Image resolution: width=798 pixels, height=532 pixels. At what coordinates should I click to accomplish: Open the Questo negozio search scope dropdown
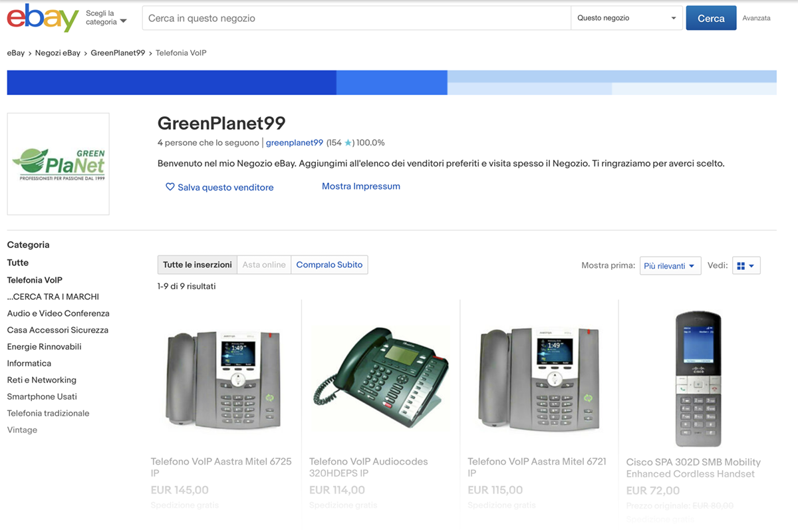click(627, 18)
